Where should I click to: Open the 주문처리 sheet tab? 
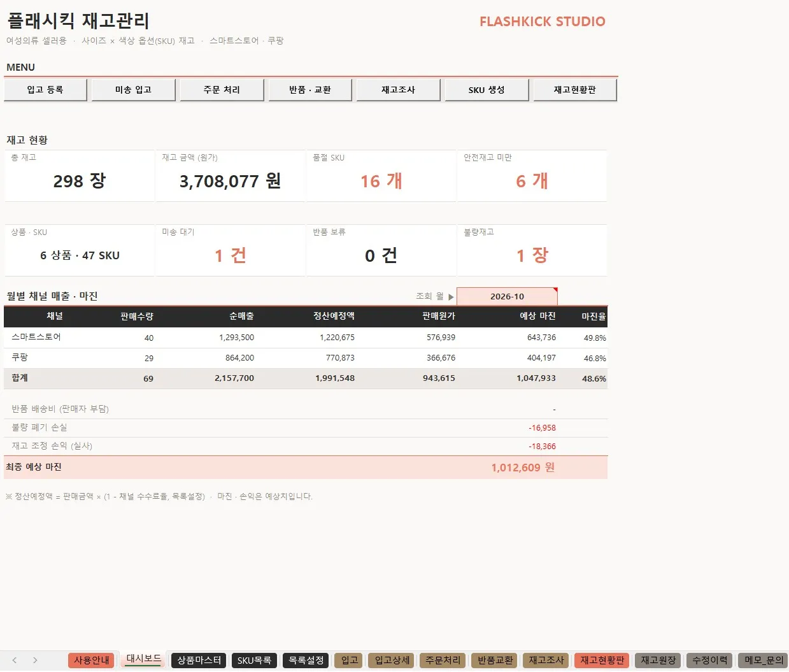(443, 661)
